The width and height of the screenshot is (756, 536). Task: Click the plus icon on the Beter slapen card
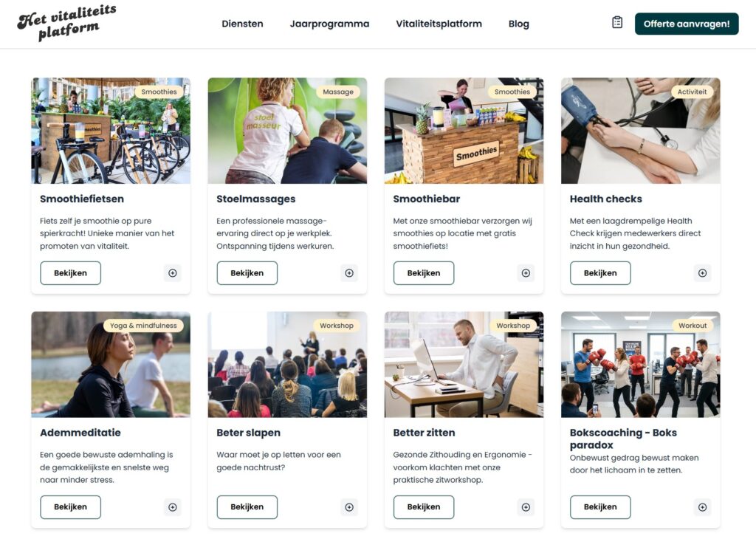[348, 507]
